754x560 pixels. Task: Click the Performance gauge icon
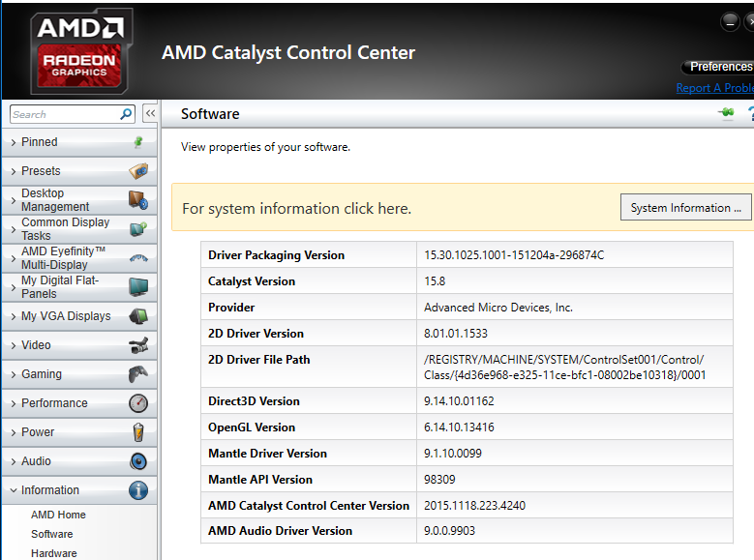(138, 402)
